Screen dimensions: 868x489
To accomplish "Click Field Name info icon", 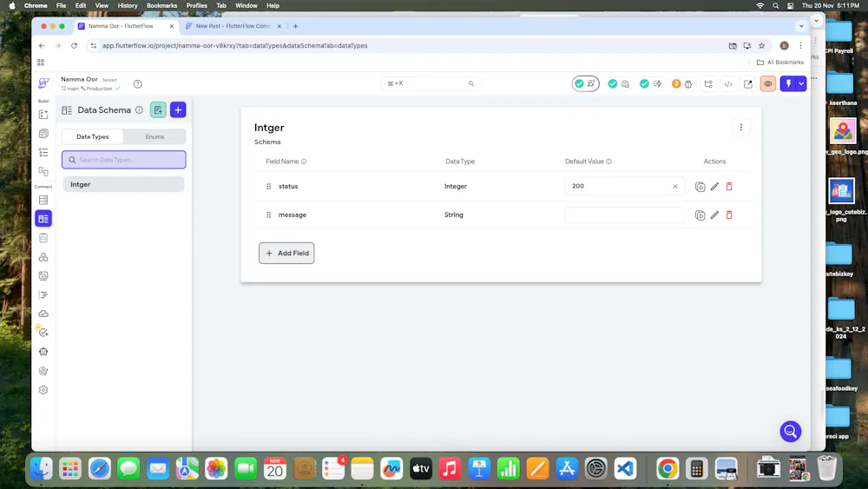I will [304, 162].
